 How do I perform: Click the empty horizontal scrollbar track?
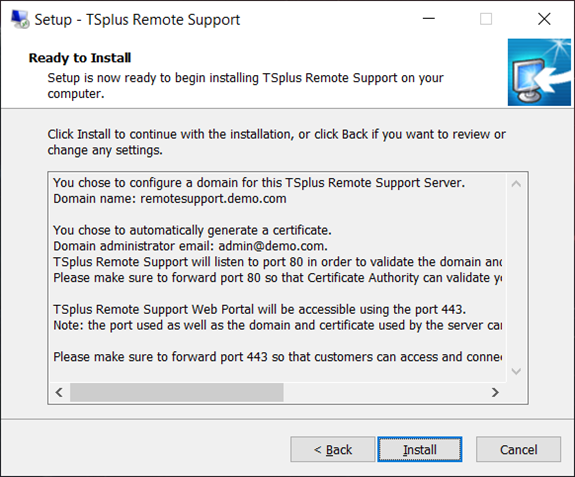384,392
